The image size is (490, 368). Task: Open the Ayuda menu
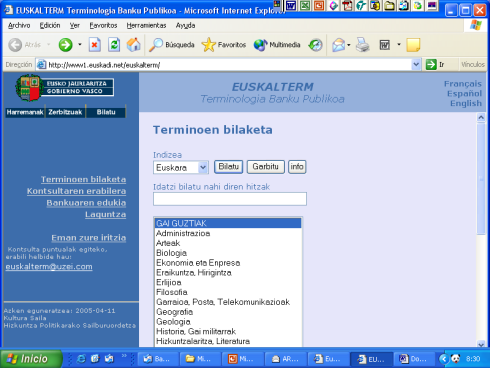(185, 25)
